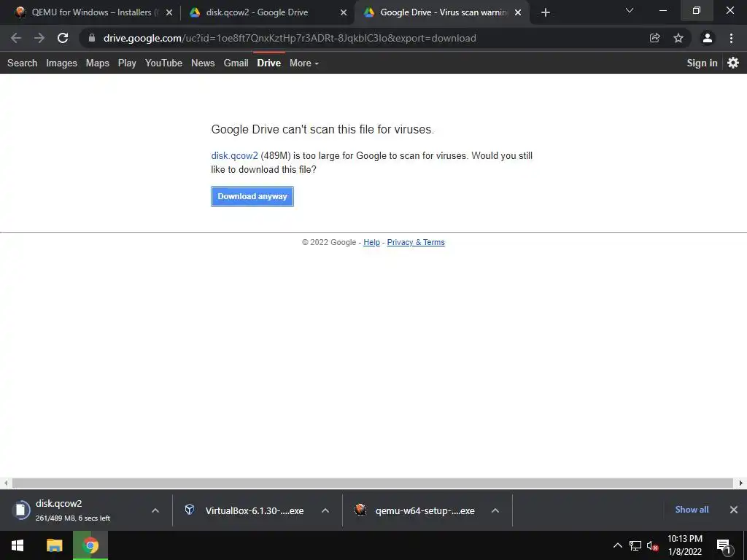Open Images in Google bar
The width and height of the screenshot is (747, 560).
click(x=61, y=63)
